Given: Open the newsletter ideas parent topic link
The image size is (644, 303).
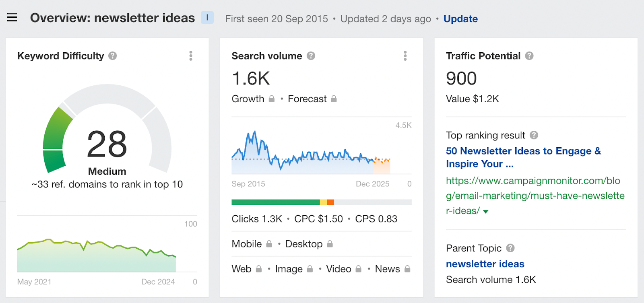Looking at the screenshot, I should (485, 264).
